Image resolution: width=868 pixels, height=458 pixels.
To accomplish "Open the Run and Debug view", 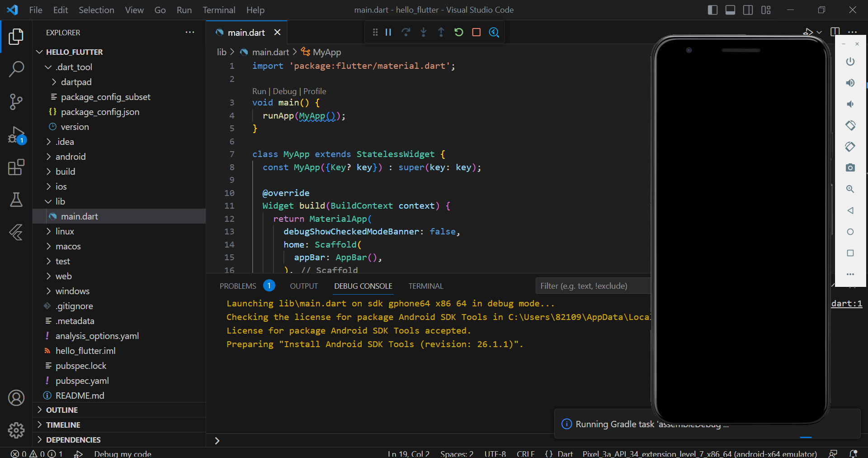I will (16, 135).
